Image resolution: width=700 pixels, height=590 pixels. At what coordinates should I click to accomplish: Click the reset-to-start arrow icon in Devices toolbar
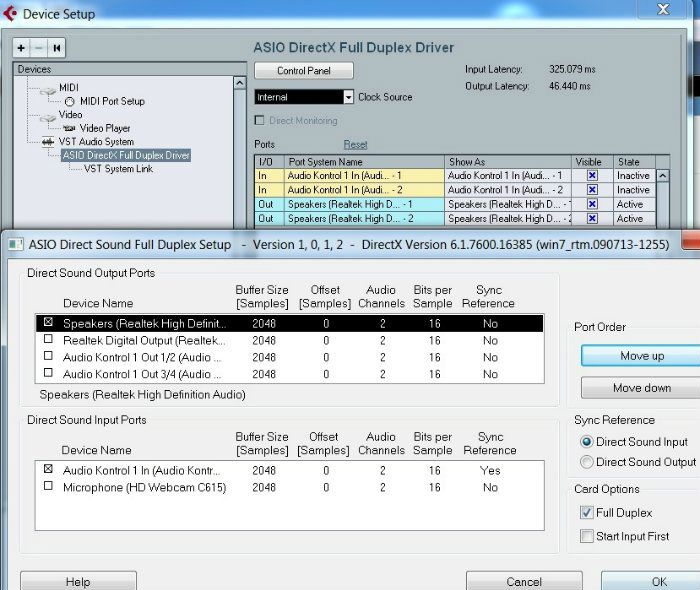pyautogui.click(x=57, y=48)
